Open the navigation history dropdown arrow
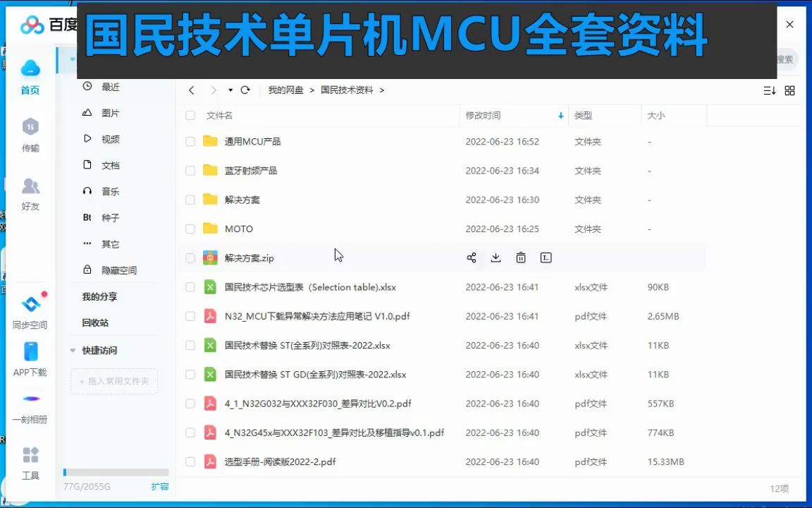 [229, 90]
